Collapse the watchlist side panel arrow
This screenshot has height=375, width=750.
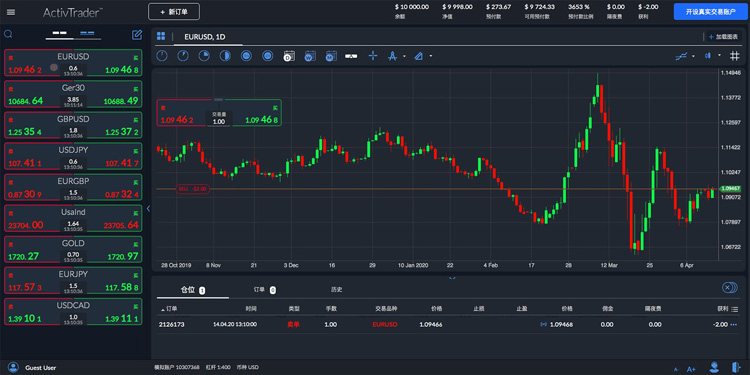coord(148,209)
